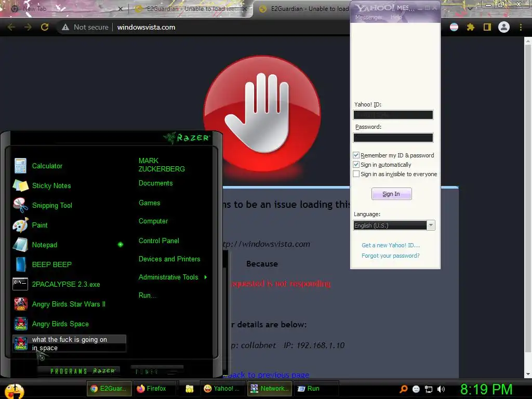Click the striped flag extension icon
The width and height of the screenshot is (532, 399).
tap(454, 27)
